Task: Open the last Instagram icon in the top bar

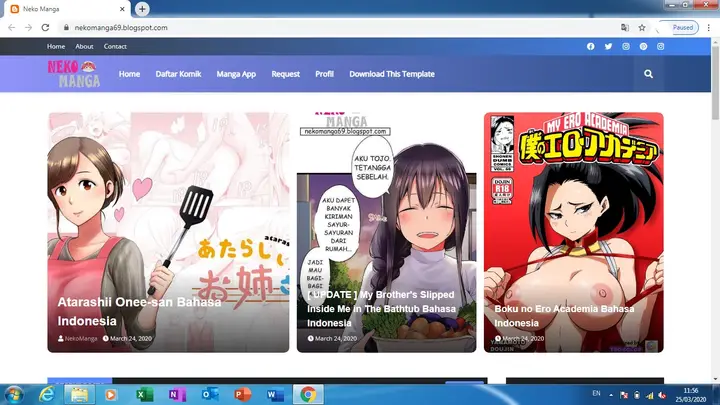Action: tap(660, 46)
